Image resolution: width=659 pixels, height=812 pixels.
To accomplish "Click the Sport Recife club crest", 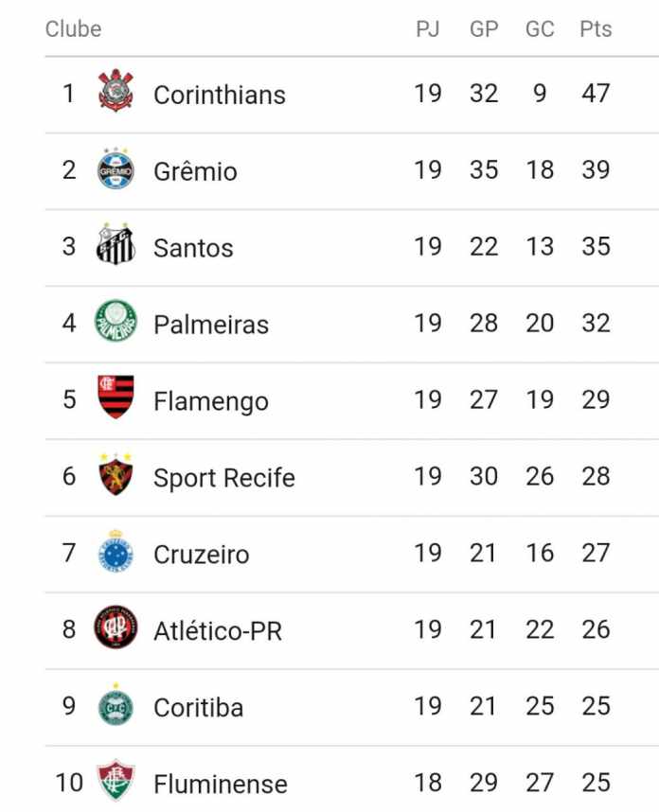I will tap(116, 474).
